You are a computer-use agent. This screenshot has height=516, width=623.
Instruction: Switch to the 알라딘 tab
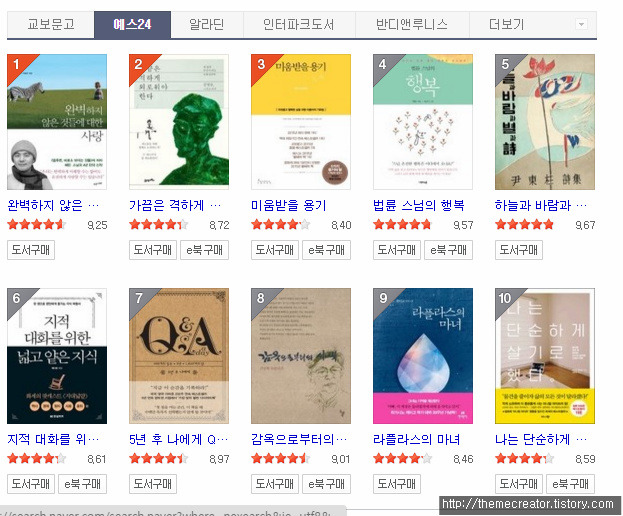pyautogui.click(x=207, y=25)
